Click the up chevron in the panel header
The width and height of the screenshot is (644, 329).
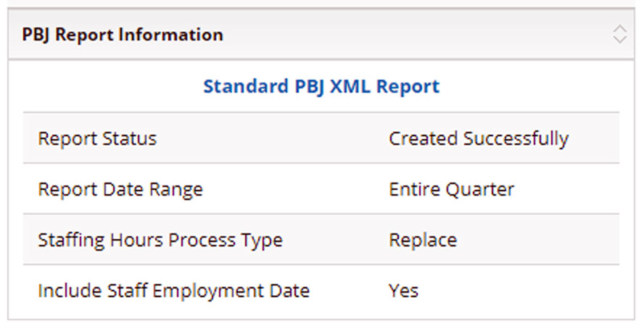pos(619,28)
